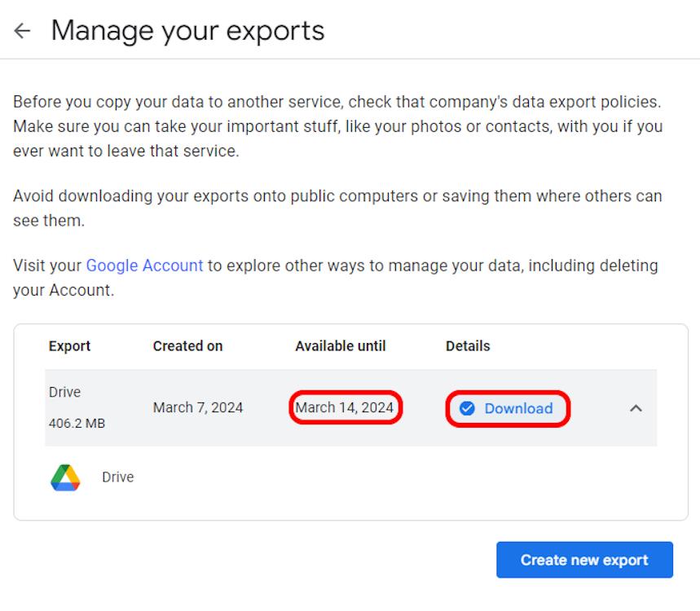Click the blue checkmark icon beside Download
Viewport: 700px width, 611px height.
pyautogui.click(x=467, y=408)
